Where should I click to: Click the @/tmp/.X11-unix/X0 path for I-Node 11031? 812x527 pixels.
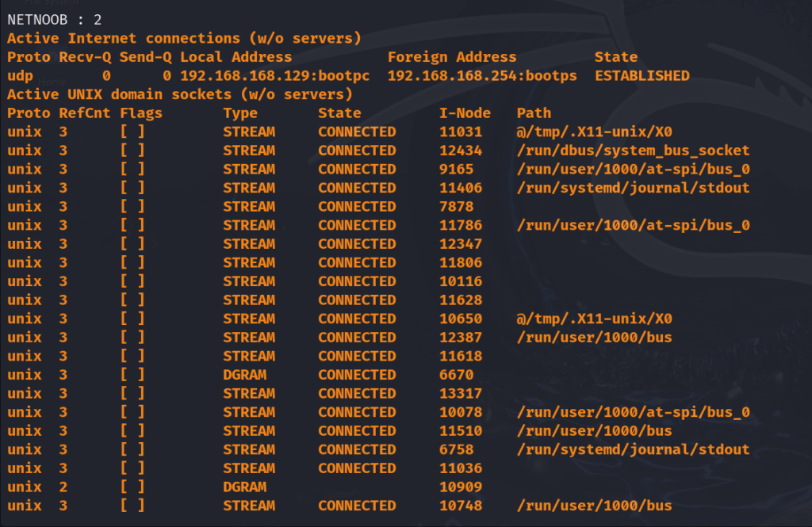595,132
